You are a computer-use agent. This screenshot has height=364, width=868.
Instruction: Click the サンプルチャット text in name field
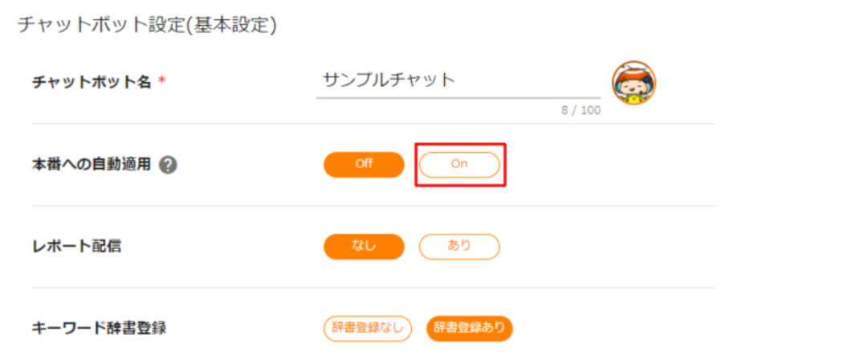[x=389, y=80]
